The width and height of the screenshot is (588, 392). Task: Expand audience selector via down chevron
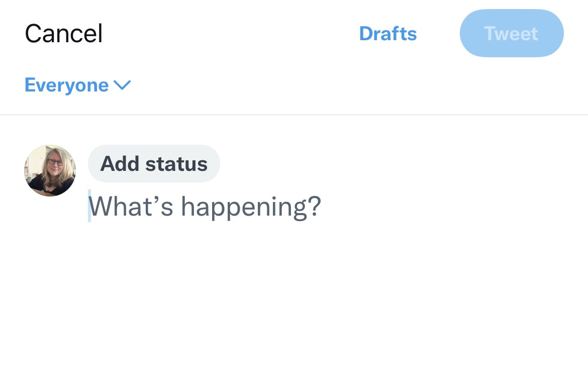tap(122, 85)
